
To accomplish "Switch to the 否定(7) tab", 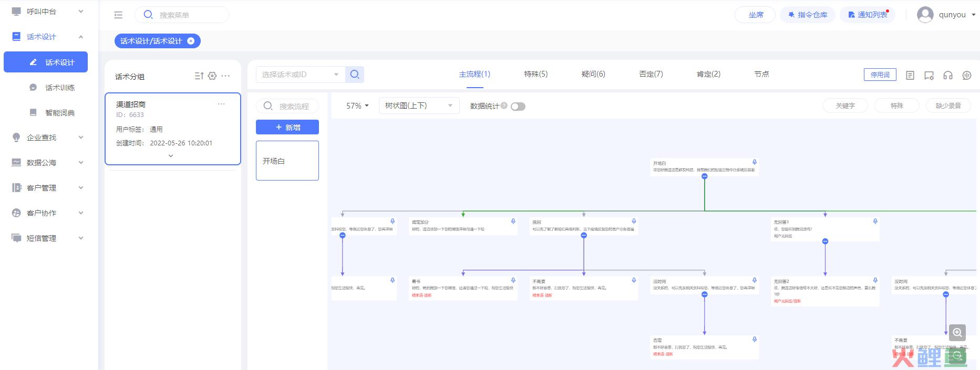I will [651, 75].
